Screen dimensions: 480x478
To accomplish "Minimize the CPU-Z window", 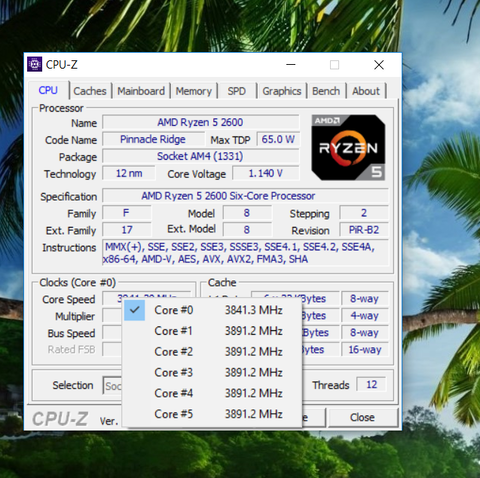I will pyautogui.click(x=291, y=64).
